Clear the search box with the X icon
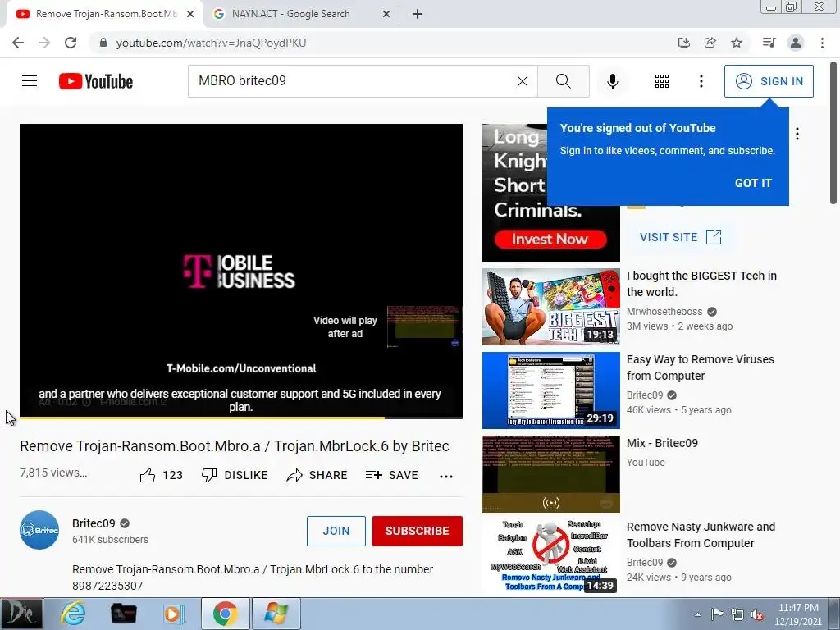840x630 pixels. coord(523,81)
